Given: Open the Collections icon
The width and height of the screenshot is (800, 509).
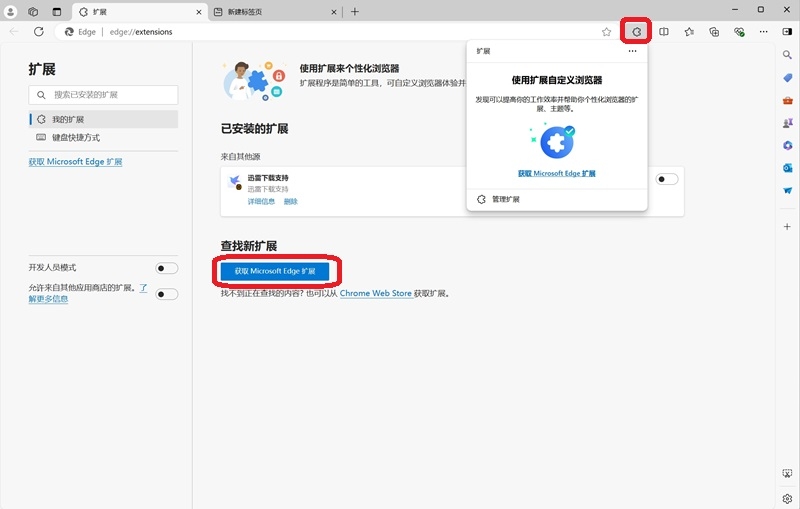Looking at the screenshot, I should pyautogui.click(x=714, y=32).
